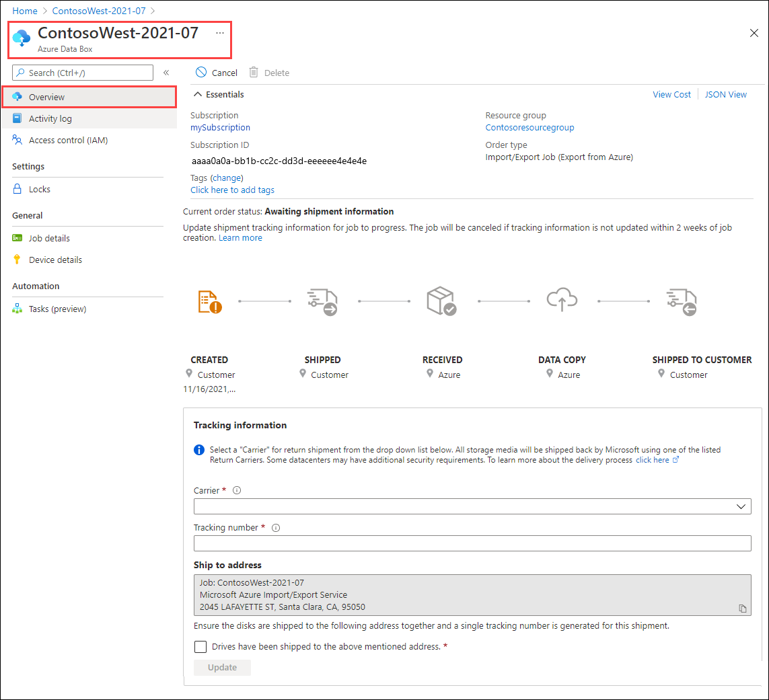Click the Carrier info tooltip icon
Image resolution: width=769 pixels, height=700 pixels.
pos(236,490)
